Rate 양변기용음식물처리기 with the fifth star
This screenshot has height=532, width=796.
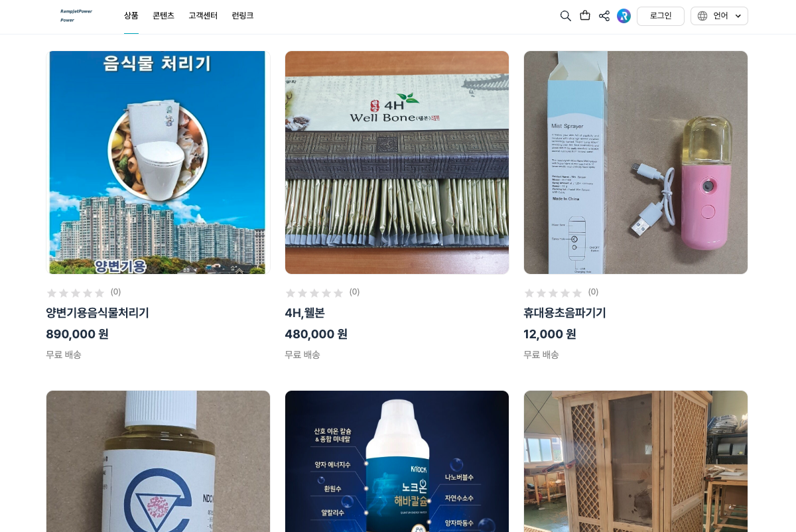click(x=99, y=293)
